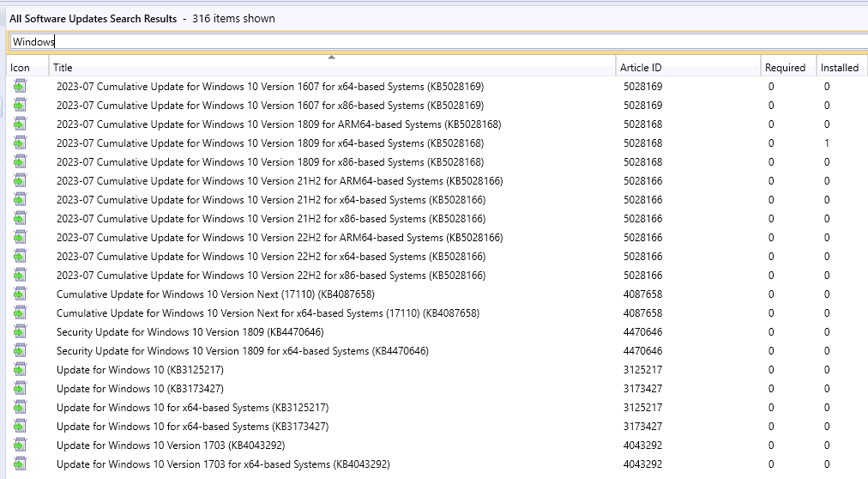Click icon of Update for Windows 10 (KB3173427) row
Image resolution: width=868 pixels, height=479 pixels.
(x=20, y=388)
